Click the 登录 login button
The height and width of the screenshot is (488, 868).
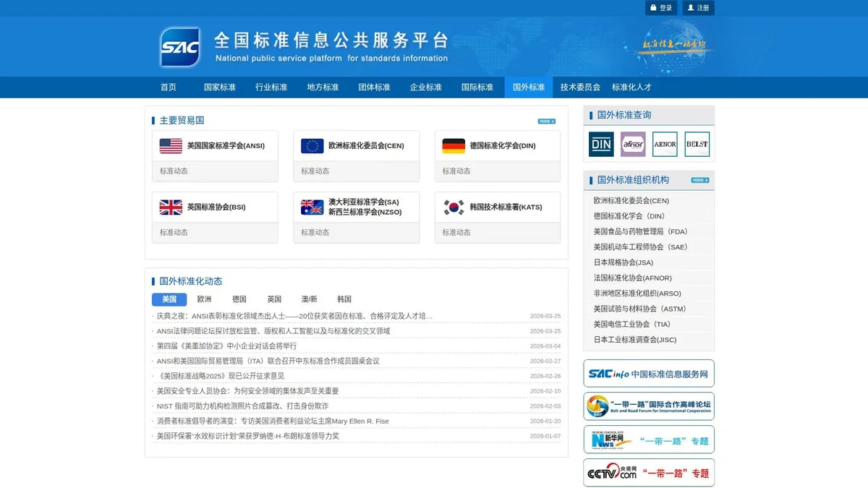click(661, 8)
